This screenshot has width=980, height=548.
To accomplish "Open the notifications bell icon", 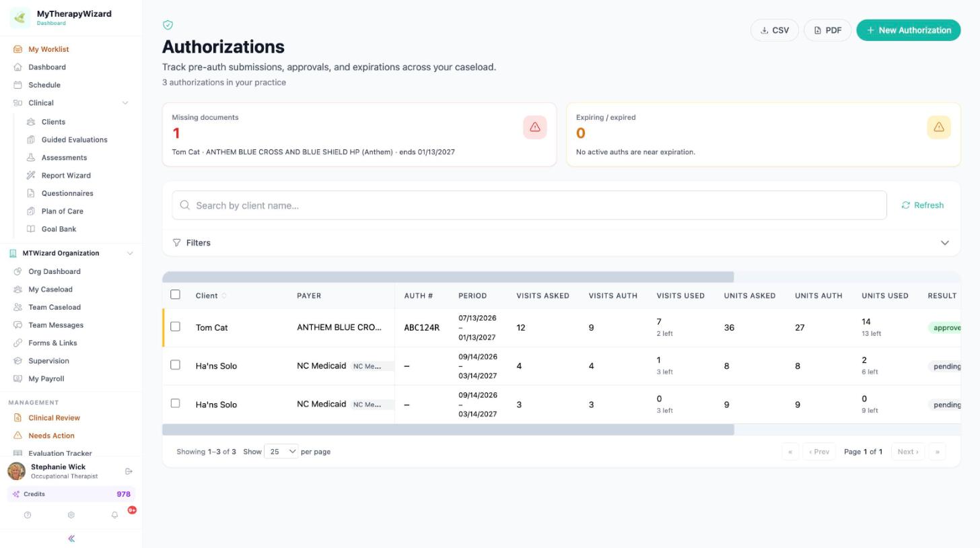I will pyautogui.click(x=114, y=515).
